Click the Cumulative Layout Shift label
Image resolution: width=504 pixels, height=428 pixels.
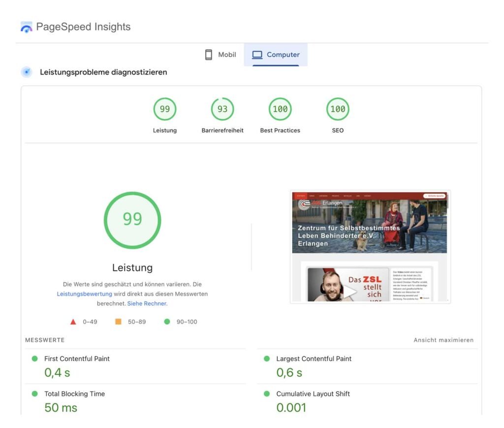coord(313,394)
